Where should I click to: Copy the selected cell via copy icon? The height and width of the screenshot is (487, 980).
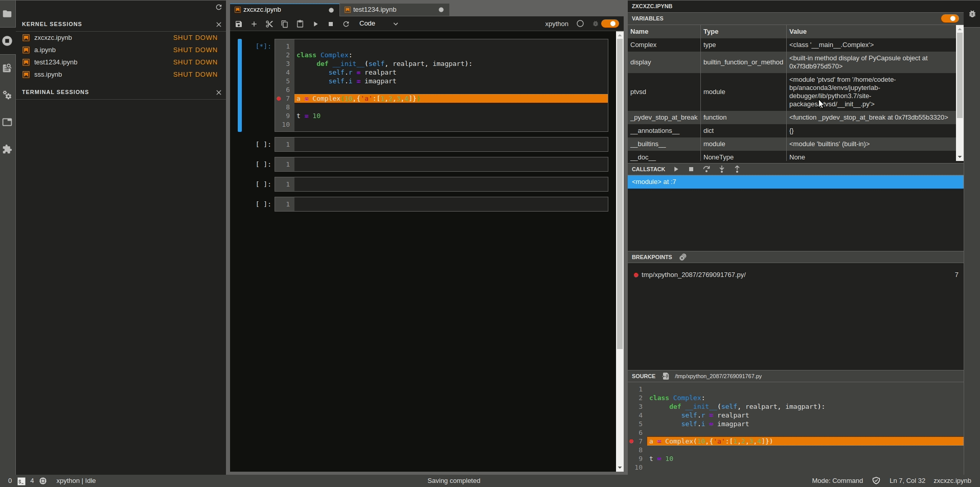[284, 24]
